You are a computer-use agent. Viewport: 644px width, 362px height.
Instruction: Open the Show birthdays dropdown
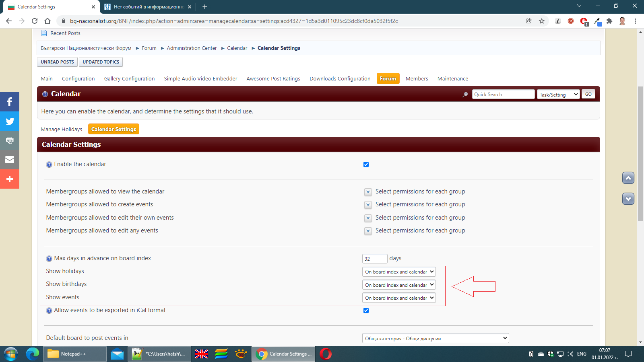pyautogui.click(x=399, y=285)
